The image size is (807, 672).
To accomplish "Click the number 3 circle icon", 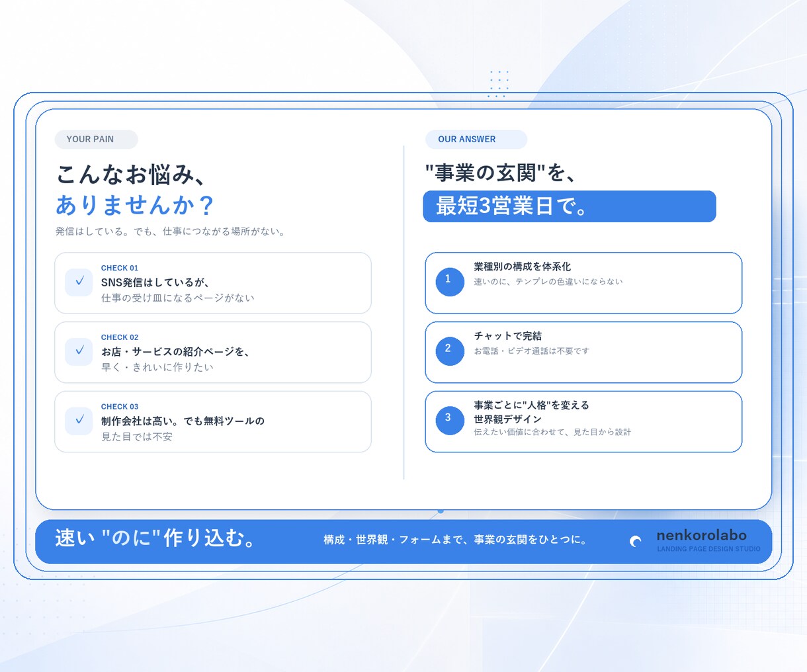I will [450, 421].
